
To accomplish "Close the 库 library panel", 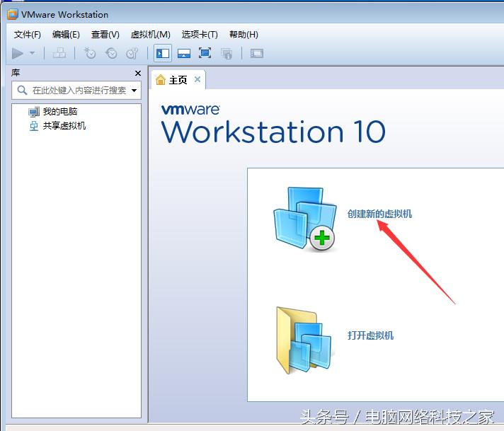I will (138, 74).
